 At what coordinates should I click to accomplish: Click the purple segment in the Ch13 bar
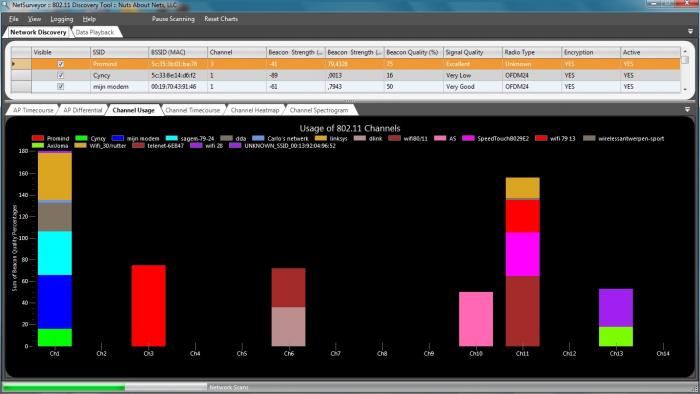tap(616, 307)
